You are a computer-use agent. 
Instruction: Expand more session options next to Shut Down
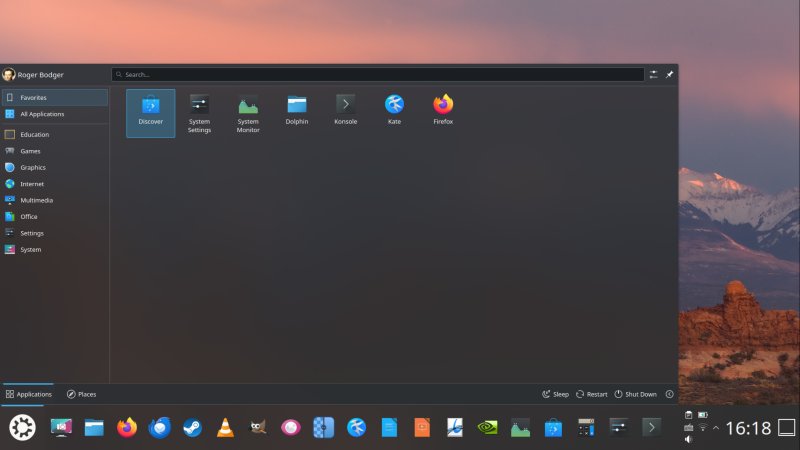pos(669,394)
